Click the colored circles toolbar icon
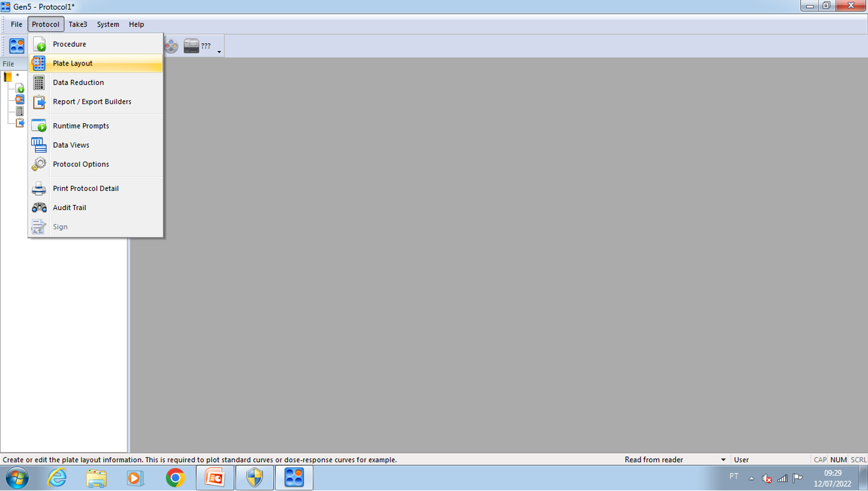868x491 pixels. (x=172, y=46)
